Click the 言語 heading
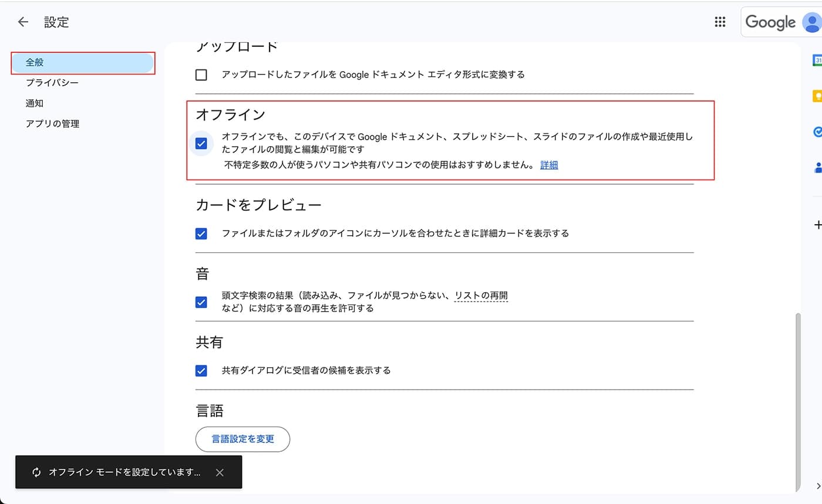 (210, 410)
